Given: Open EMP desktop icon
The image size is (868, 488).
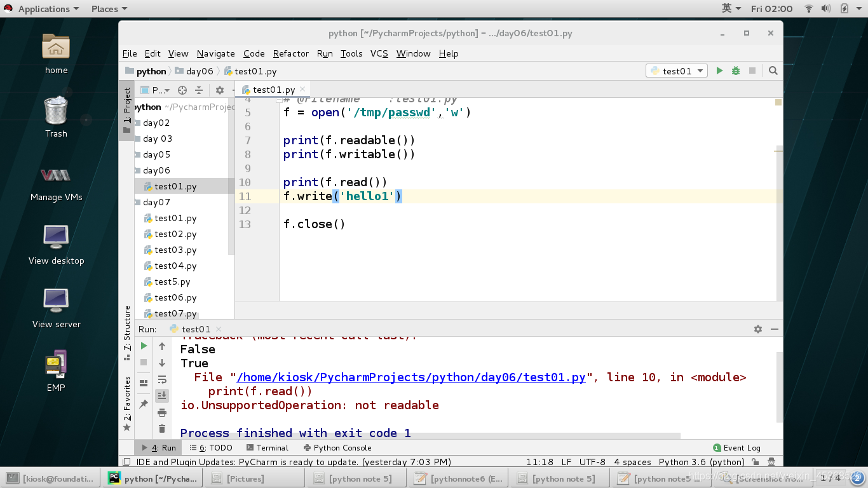Looking at the screenshot, I should point(56,370).
